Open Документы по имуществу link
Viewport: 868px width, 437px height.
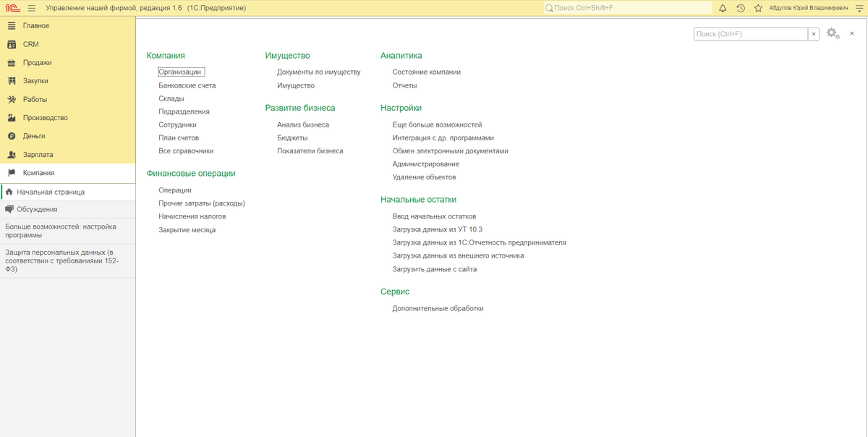click(319, 72)
